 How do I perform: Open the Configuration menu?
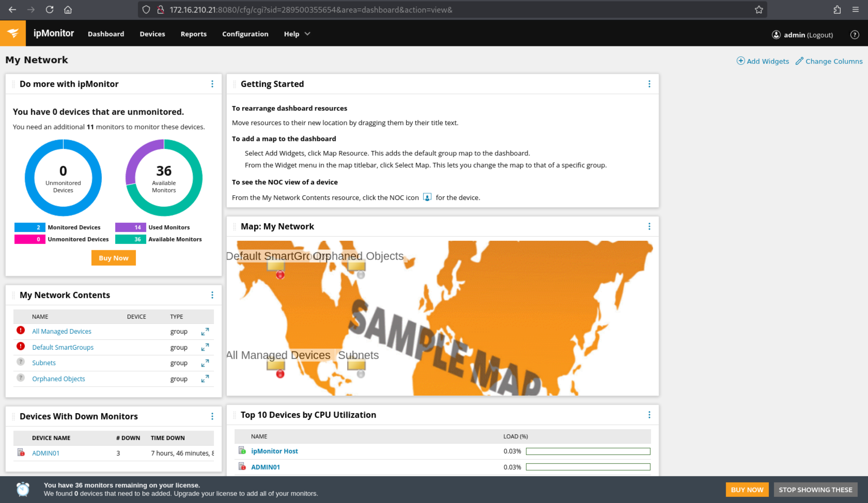tap(245, 34)
